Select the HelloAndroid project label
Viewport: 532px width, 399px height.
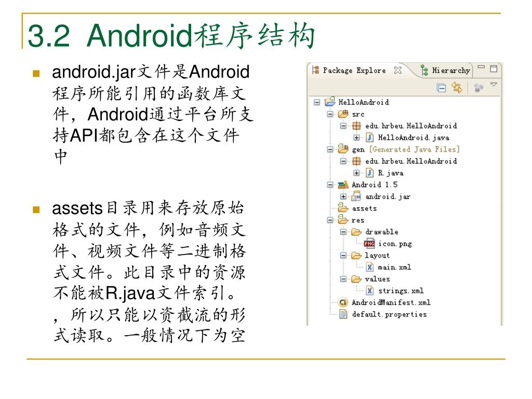point(363,102)
